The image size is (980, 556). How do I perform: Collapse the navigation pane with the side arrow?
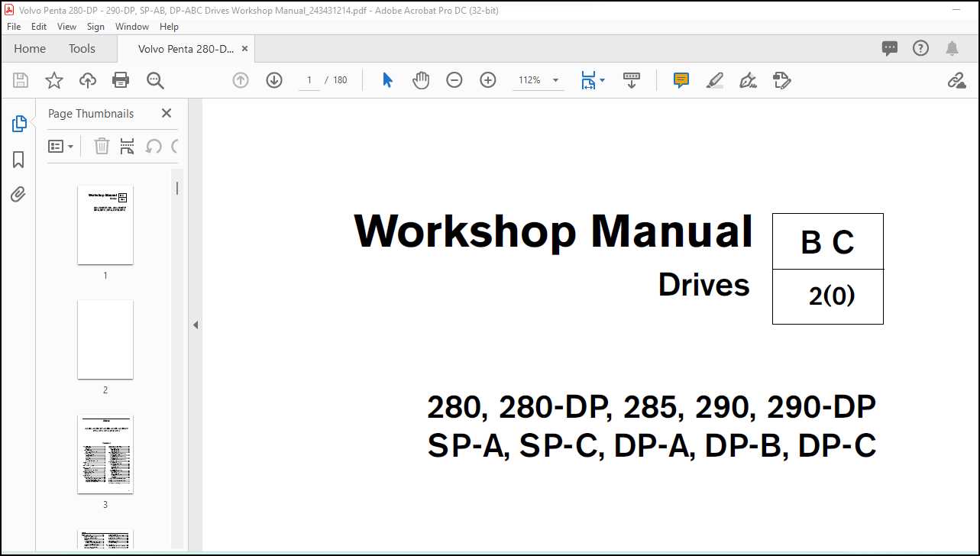coord(195,325)
